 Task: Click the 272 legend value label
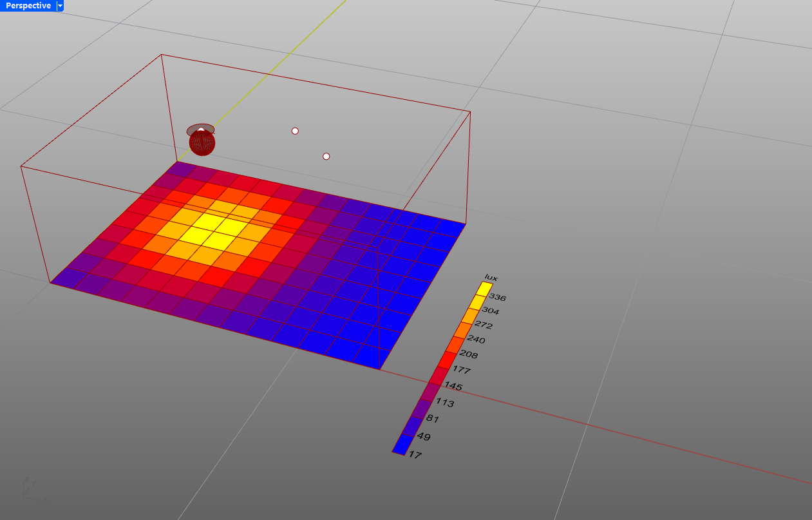pyautogui.click(x=484, y=325)
